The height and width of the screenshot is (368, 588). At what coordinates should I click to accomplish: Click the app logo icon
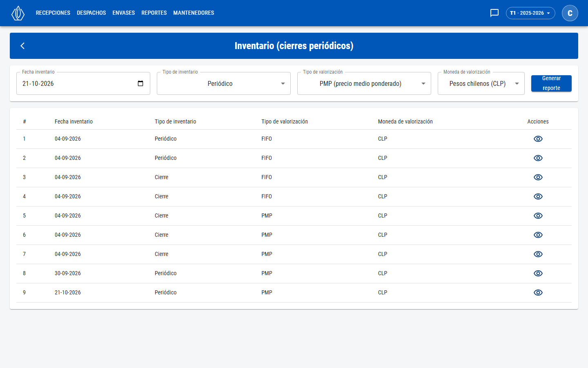tap(18, 13)
